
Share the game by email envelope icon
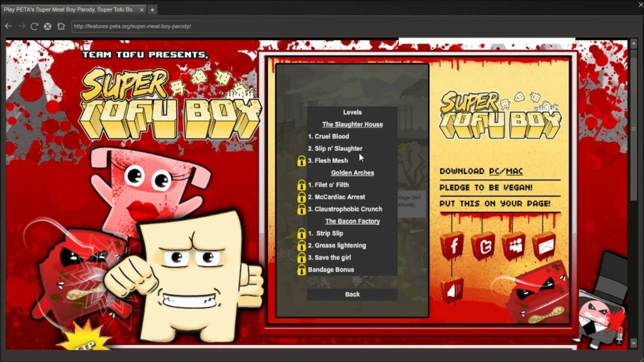click(545, 246)
